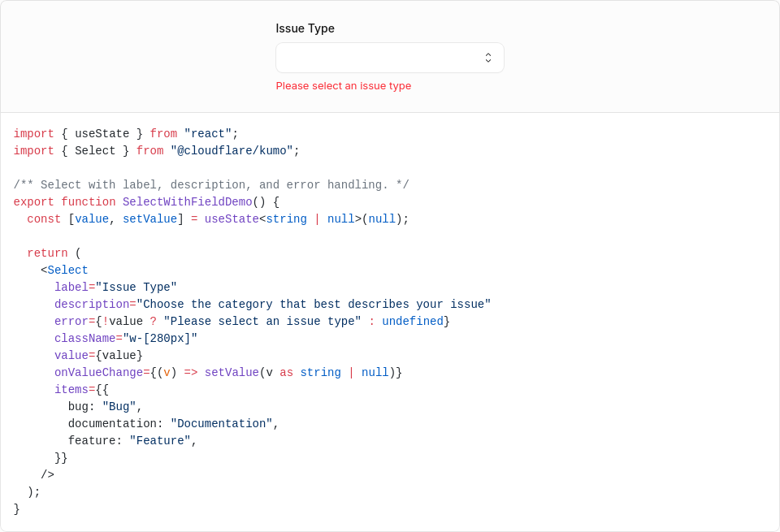Click the up-down chevron icon in select

[x=488, y=58]
